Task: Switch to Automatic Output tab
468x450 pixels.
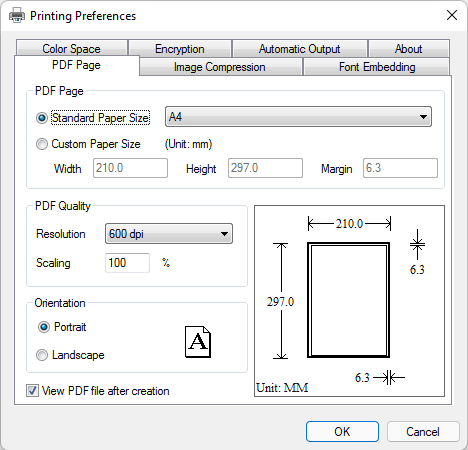Action: click(x=300, y=48)
